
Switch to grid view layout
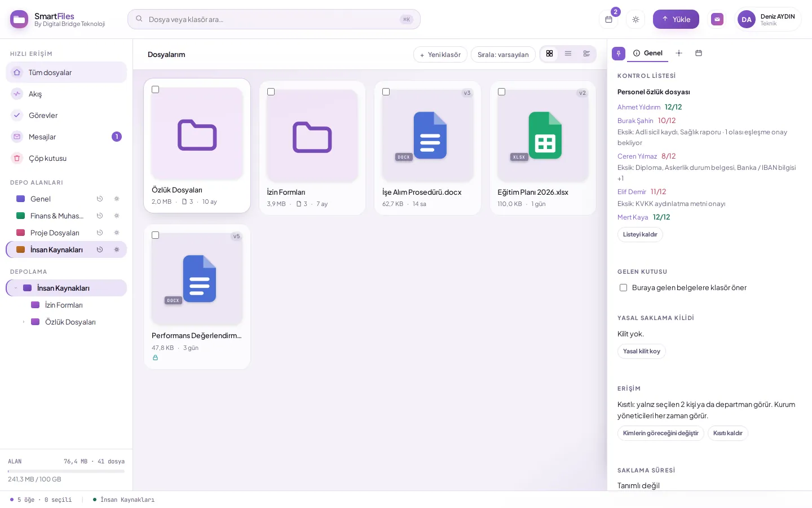pyautogui.click(x=549, y=54)
